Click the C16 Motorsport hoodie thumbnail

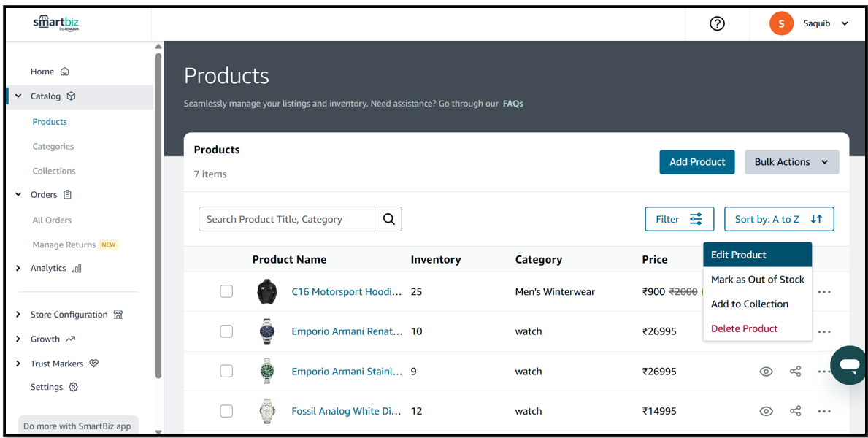pos(266,291)
